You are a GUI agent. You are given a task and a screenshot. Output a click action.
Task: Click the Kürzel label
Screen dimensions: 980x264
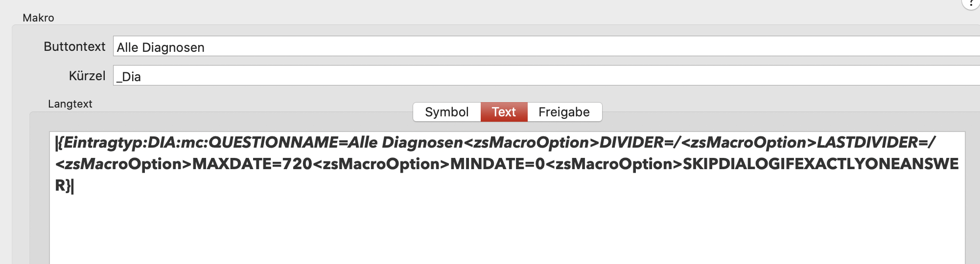coord(87,76)
